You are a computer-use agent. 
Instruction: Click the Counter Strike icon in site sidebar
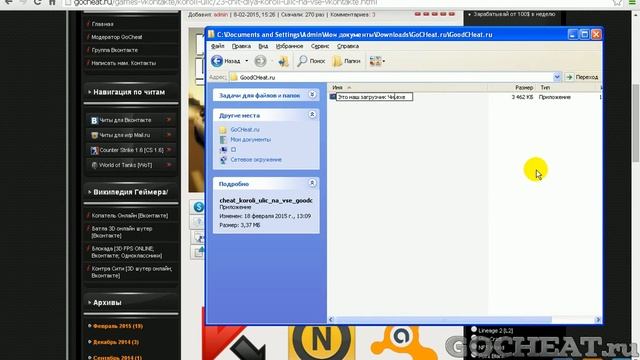94,150
